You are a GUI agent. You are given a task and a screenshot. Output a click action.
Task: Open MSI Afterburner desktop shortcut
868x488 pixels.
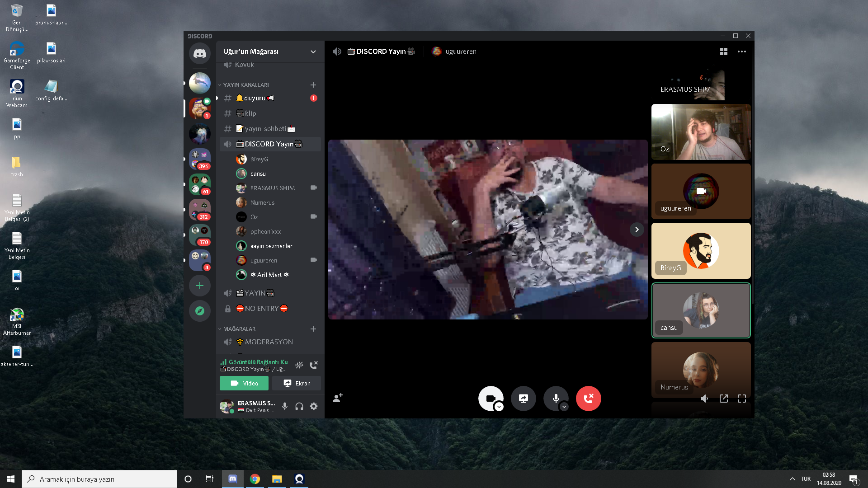click(x=17, y=322)
